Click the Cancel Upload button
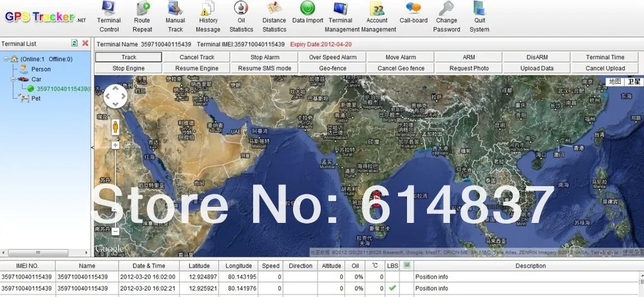Viewport: 644px width, 297px height. click(605, 68)
